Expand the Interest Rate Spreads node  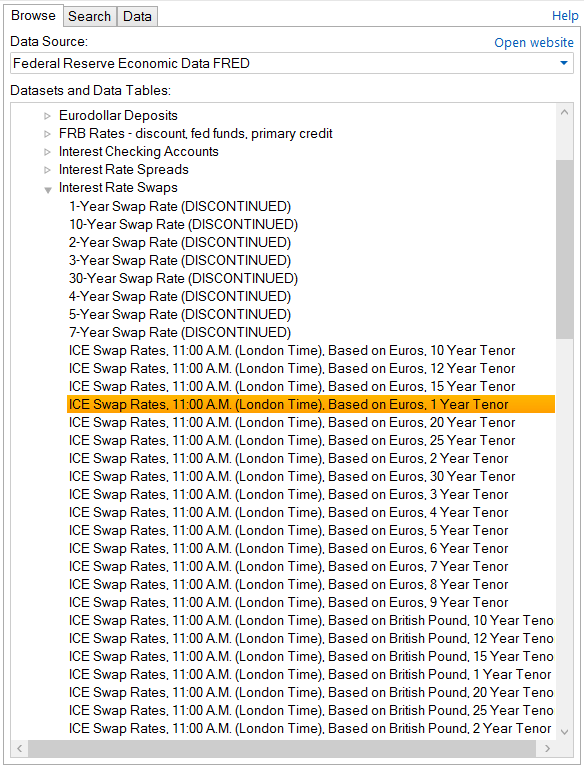(48, 170)
